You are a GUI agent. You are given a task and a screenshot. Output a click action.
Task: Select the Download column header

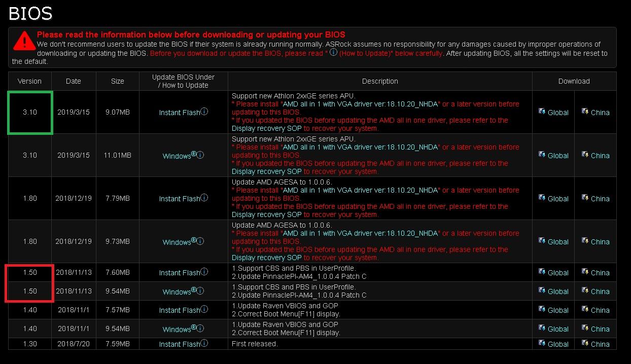coord(574,81)
